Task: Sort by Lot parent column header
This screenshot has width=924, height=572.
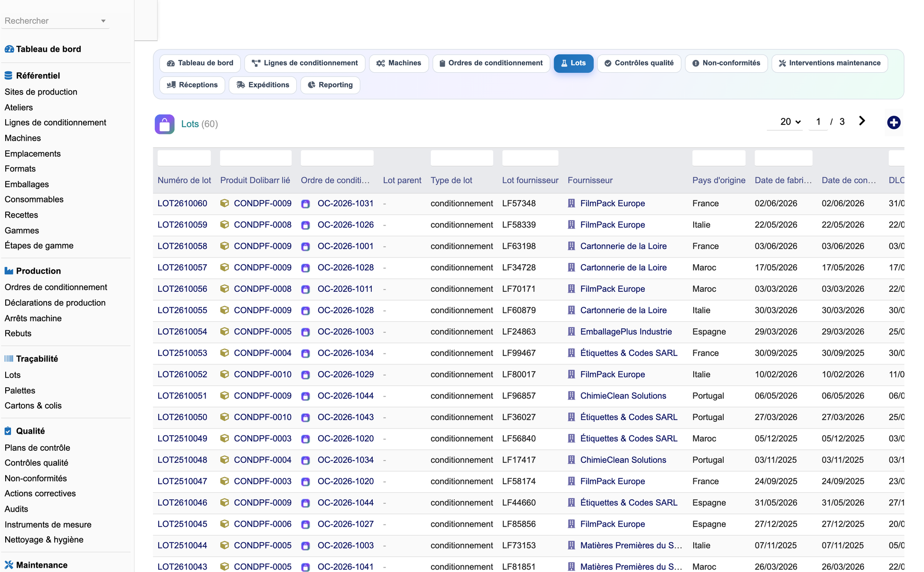Action: pyautogui.click(x=402, y=181)
